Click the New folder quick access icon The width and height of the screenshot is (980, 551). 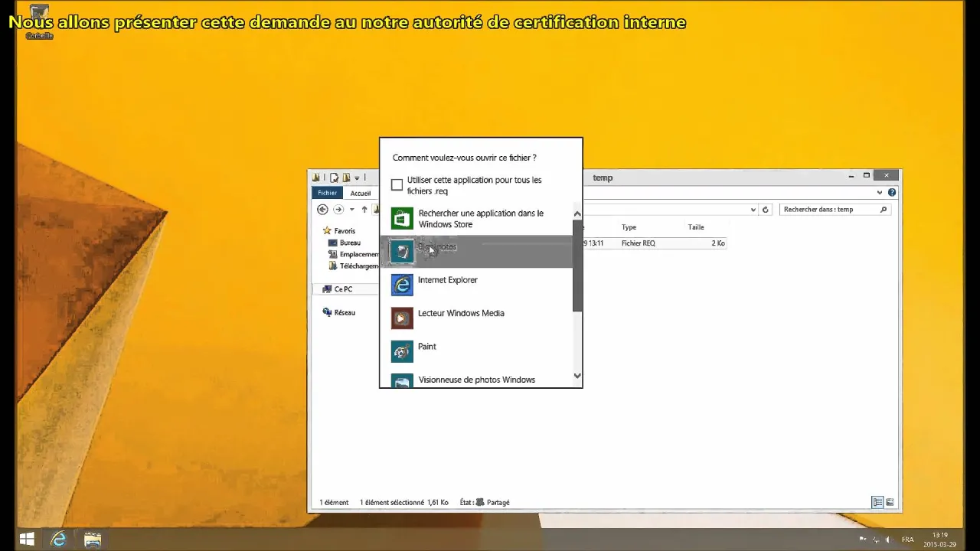[346, 178]
